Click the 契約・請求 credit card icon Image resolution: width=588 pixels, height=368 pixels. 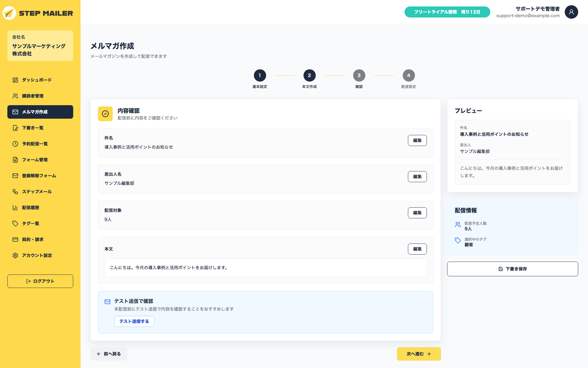[x=15, y=240]
